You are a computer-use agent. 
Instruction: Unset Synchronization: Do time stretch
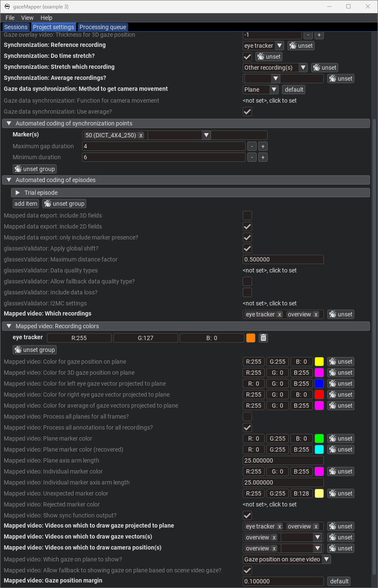pos(268,57)
